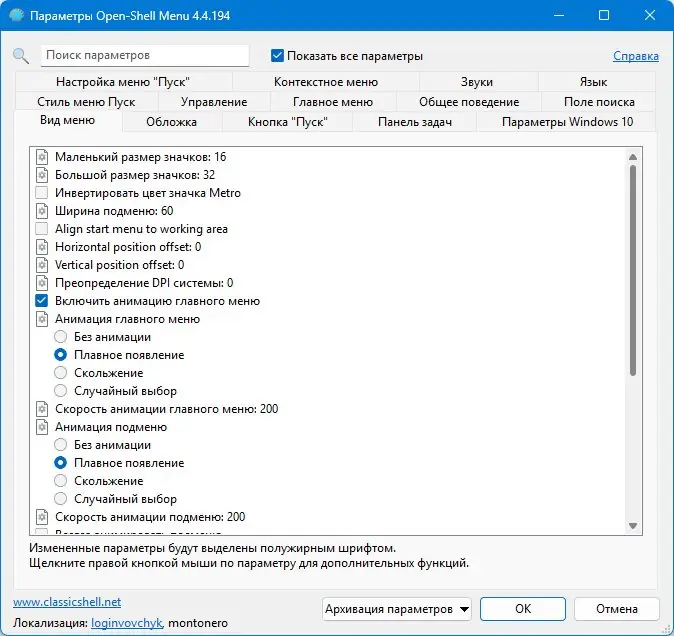674x636 pixels.
Task: Click settings icon beside Ширина подменю
Action: [x=42, y=211]
